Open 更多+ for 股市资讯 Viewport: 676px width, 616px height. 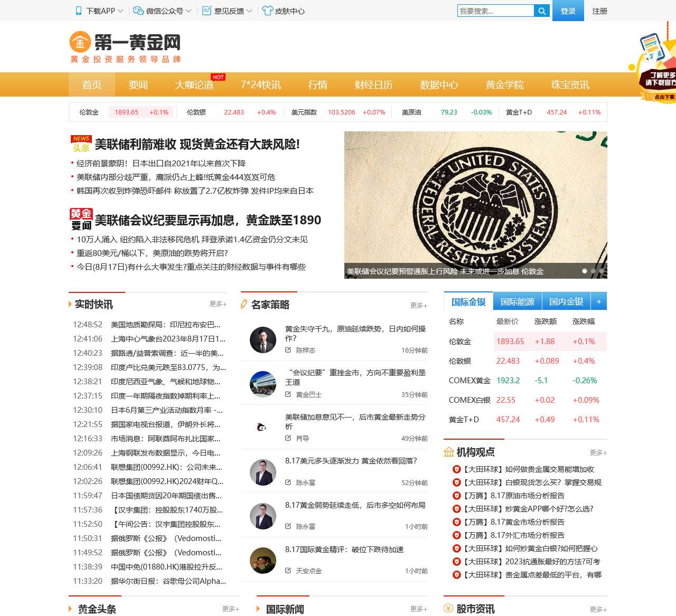598,609
